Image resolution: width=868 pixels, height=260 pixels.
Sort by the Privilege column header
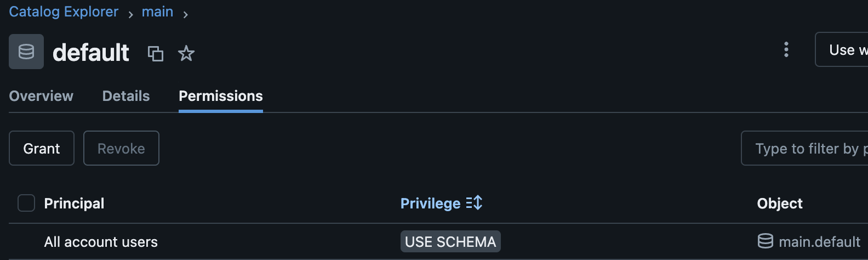tap(430, 204)
